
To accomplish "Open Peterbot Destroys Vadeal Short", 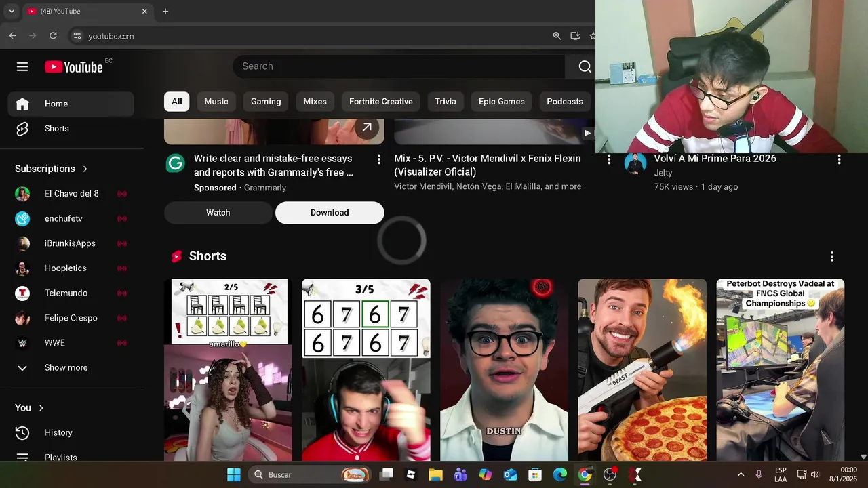I will (x=780, y=370).
